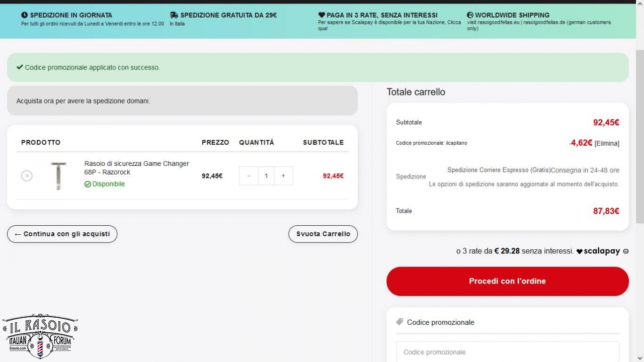The image size is (644, 362).
Task: Select the heart icon by Paga in 3 rate
Action: [x=321, y=15]
